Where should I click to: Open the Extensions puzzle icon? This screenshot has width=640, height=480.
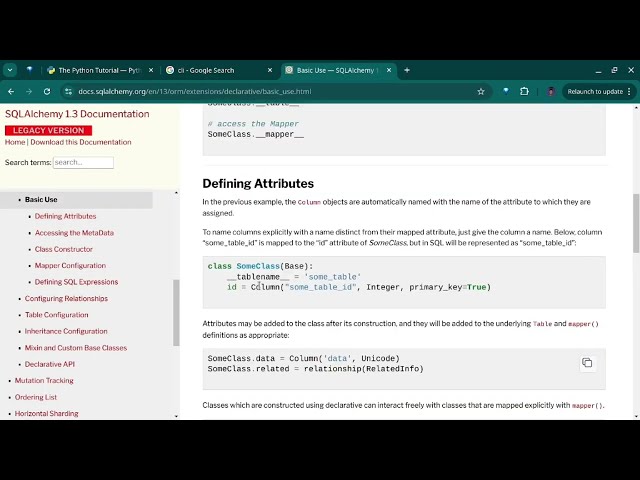(524, 91)
